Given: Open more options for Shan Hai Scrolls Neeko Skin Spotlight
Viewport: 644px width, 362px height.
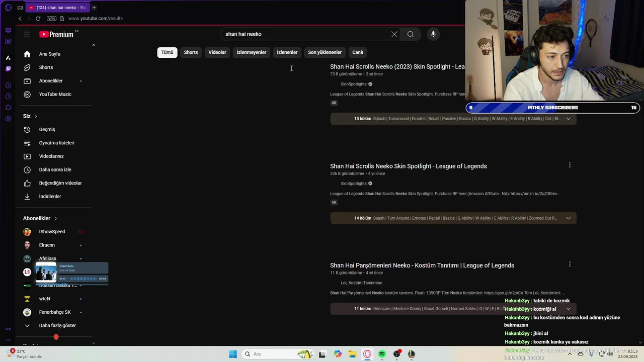Looking at the screenshot, I should pos(570,165).
